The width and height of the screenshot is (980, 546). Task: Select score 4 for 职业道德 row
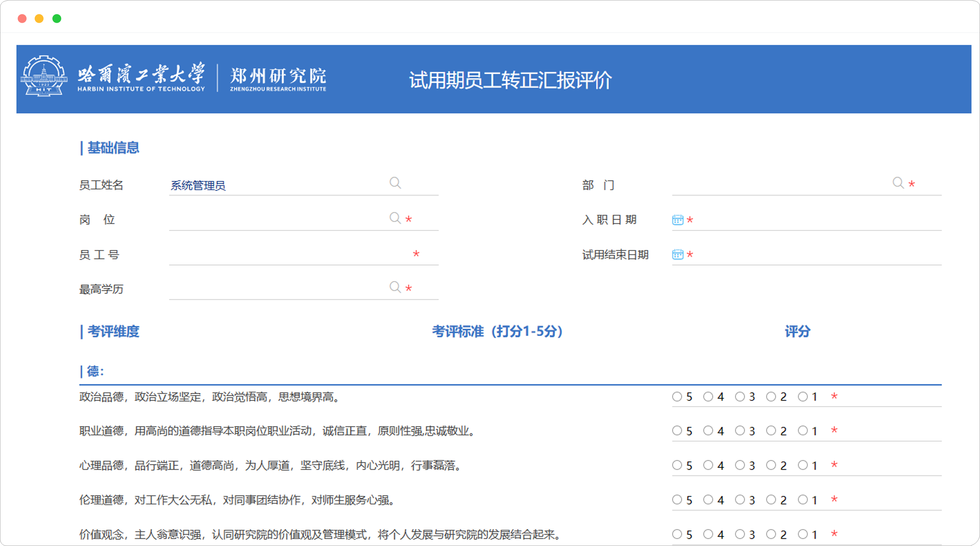[x=708, y=431]
